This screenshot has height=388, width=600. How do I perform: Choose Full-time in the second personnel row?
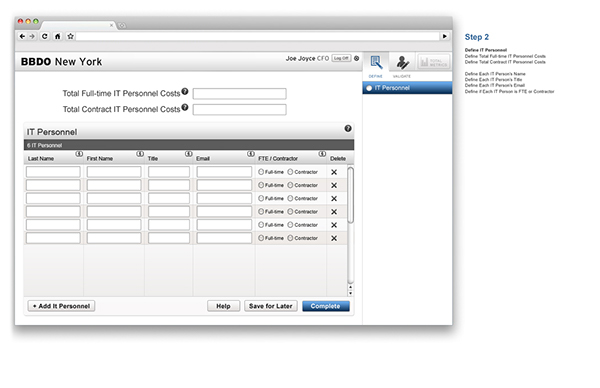tap(261, 185)
